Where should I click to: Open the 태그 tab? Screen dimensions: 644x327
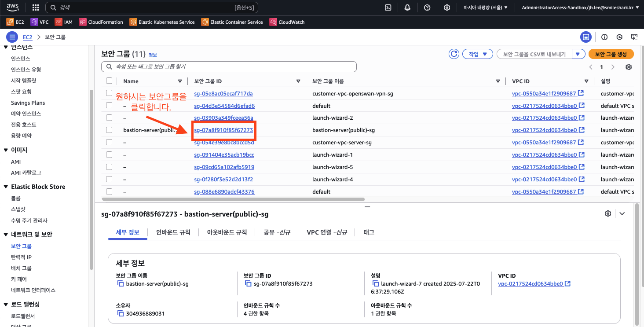tap(369, 232)
